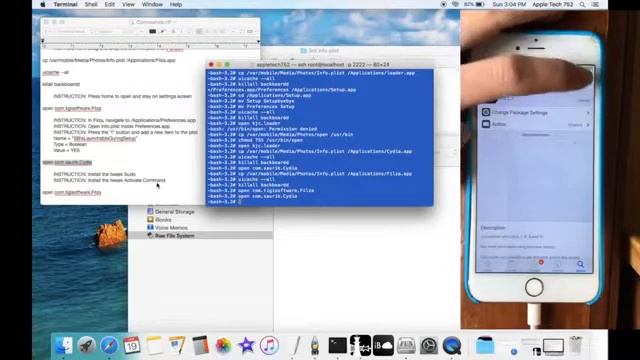Open Calendar icon showing 19 in Dock

(x=132, y=345)
